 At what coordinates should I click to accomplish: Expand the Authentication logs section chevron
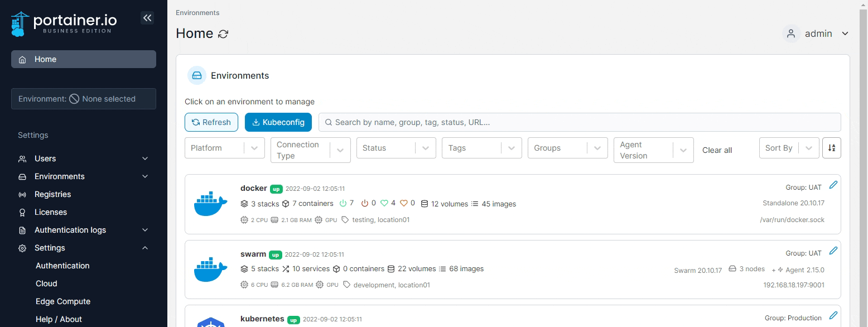pyautogui.click(x=145, y=230)
